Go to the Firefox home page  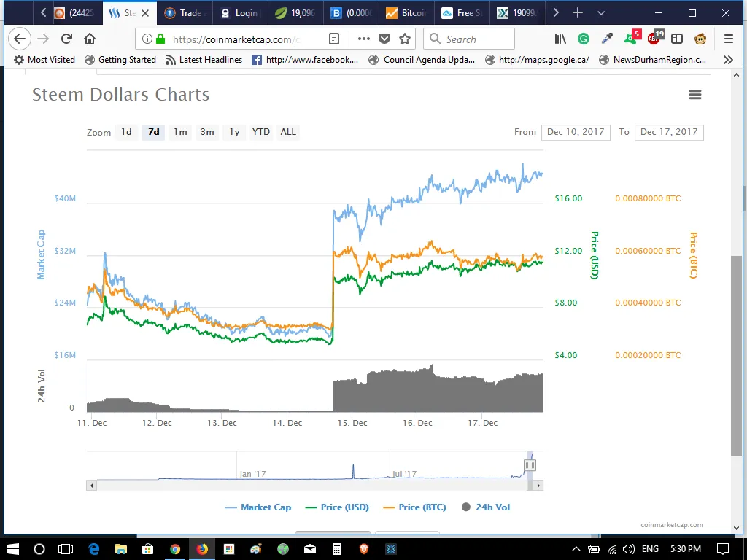pyautogui.click(x=90, y=39)
